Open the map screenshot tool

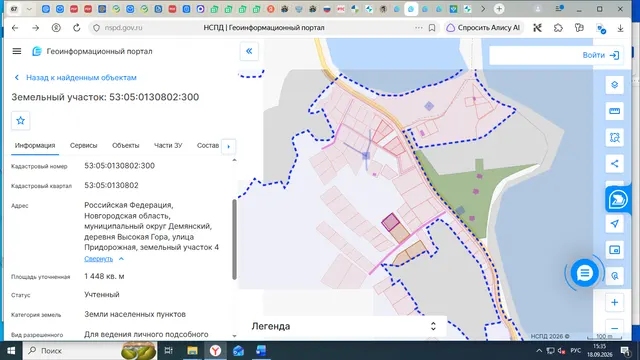coord(614,250)
